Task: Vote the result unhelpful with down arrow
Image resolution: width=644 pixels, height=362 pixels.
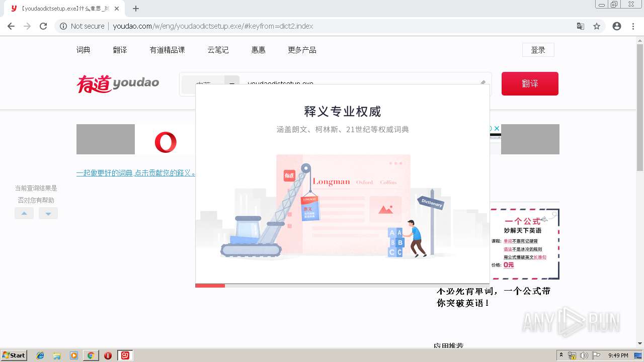Action: (x=48, y=213)
